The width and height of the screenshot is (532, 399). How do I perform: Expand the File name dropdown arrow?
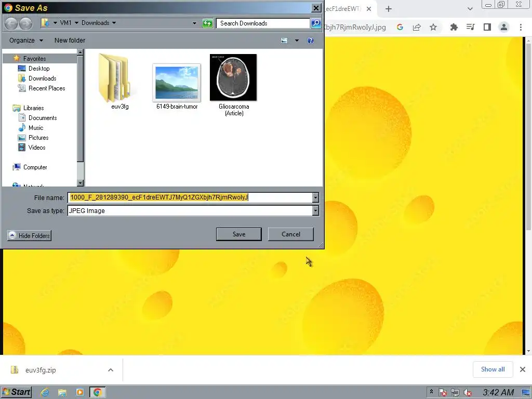click(315, 197)
